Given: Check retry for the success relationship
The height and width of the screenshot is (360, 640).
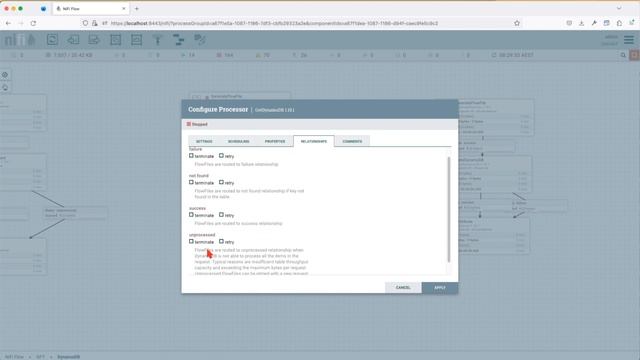Looking at the screenshot, I should coord(221,215).
